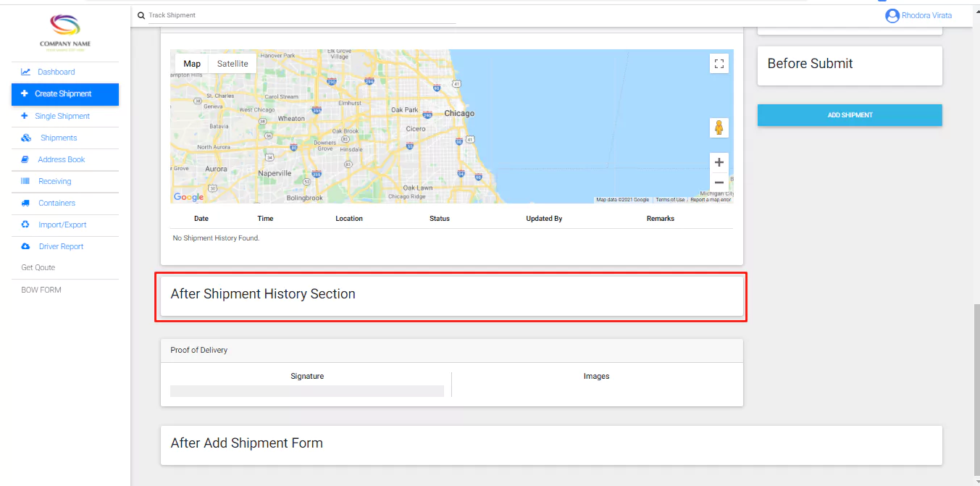Click the Containers truck icon

25,203
